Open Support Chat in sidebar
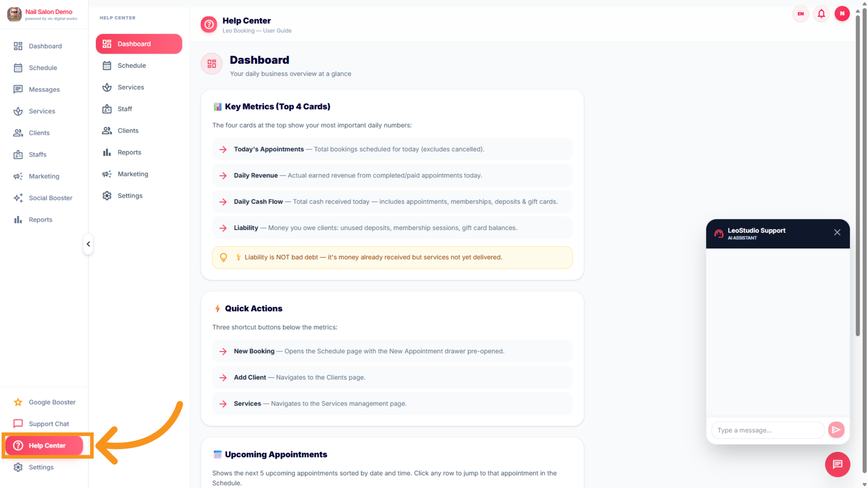868x488 pixels. pyautogui.click(x=49, y=424)
